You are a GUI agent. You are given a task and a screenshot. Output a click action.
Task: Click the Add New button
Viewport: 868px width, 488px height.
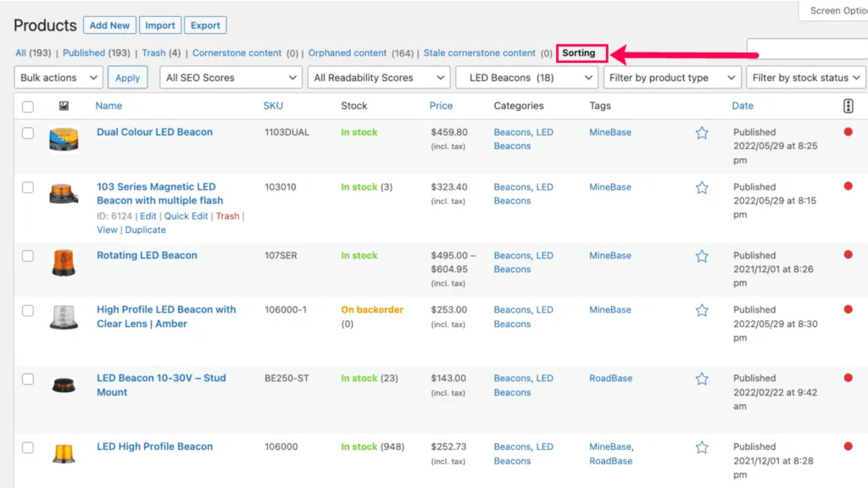pyautogui.click(x=109, y=25)
